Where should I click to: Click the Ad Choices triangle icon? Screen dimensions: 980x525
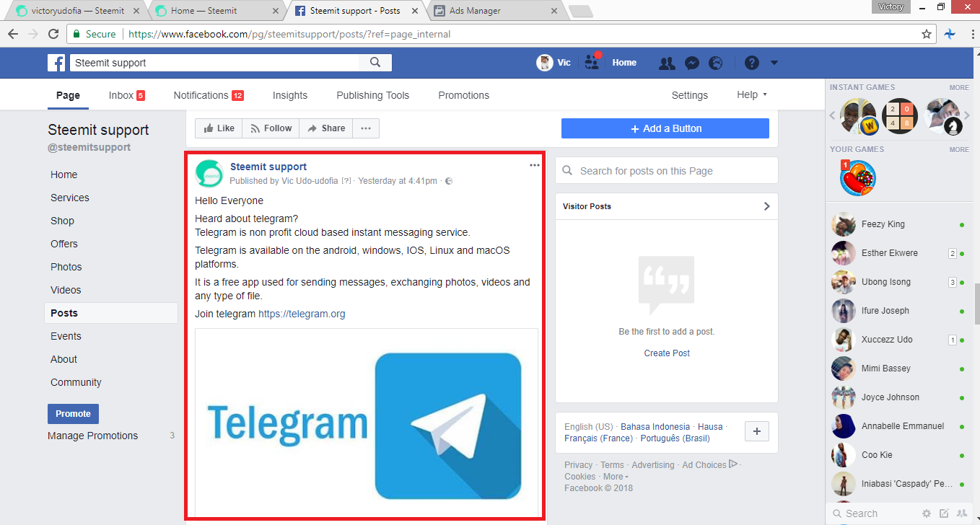tap(733, 464)
